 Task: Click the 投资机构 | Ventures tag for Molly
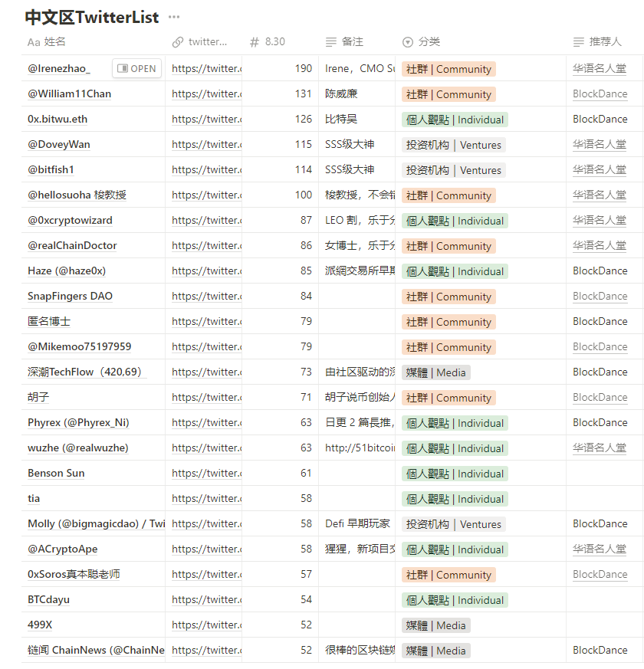click(454, 524)
